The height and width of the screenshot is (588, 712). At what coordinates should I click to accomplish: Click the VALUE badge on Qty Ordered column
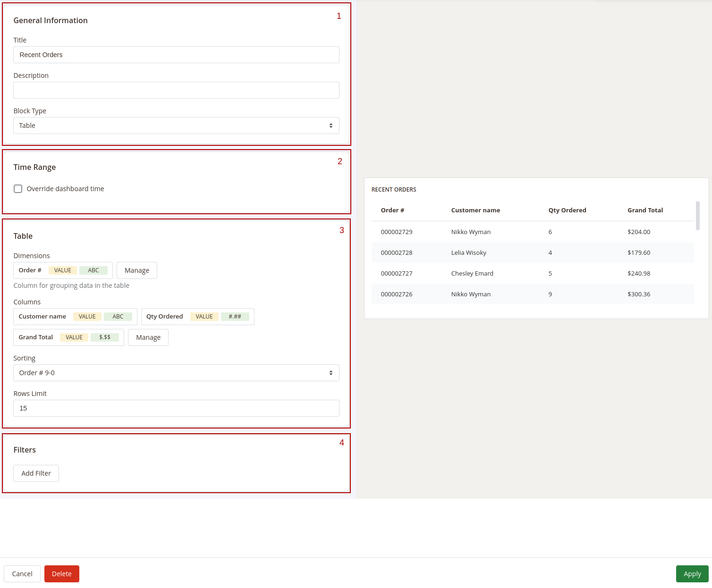[204, 316]
